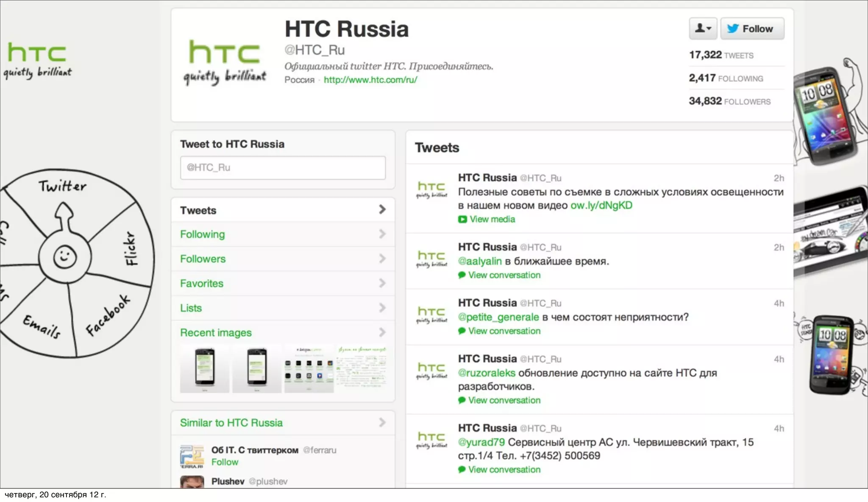This screenshot has height=502, width=868.
Task: Click the speech bubble icon on the @ruzoraleks tweet
Action: click(x=462, y=400)
